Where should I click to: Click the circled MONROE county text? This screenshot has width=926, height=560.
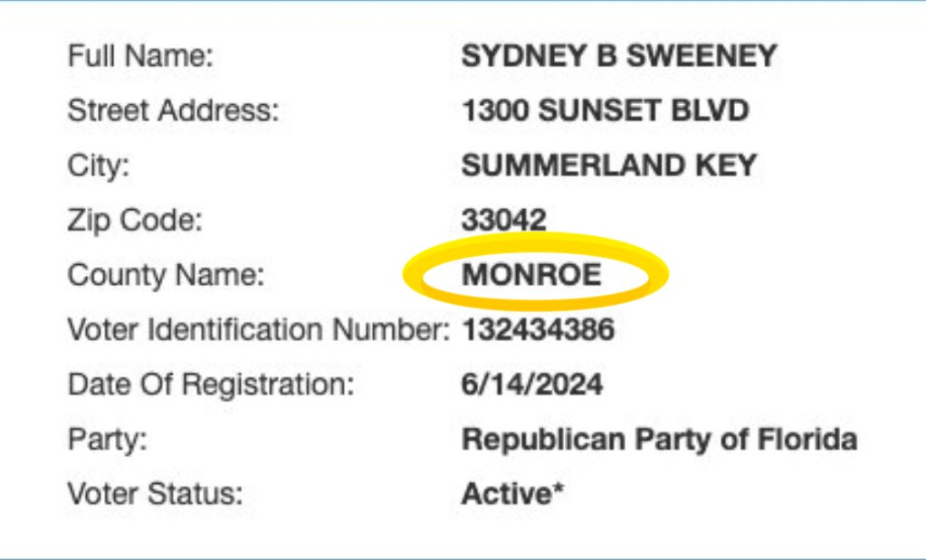click(531, 274)
